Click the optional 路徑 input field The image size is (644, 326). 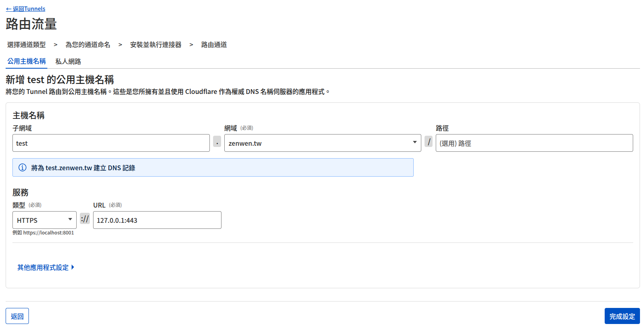[534, 143]
